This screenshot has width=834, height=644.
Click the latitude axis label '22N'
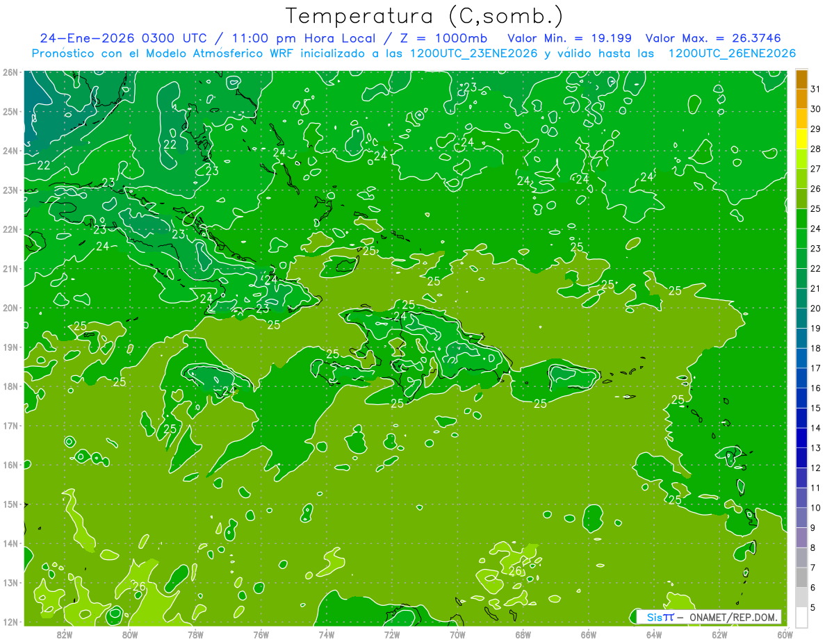coord(10,229)
